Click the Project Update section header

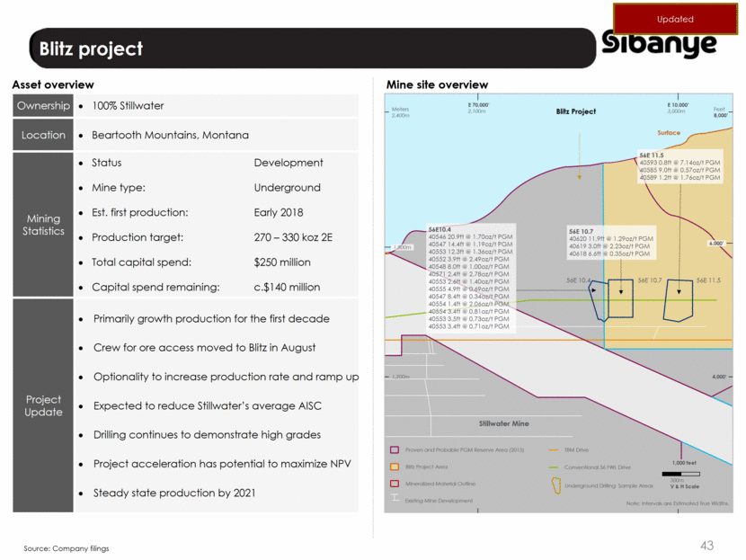point(43,405)
